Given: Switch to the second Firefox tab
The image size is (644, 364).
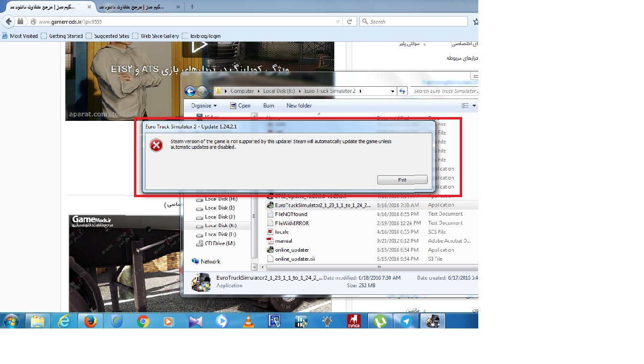Looking at the screenshot, I should point(136,7).
